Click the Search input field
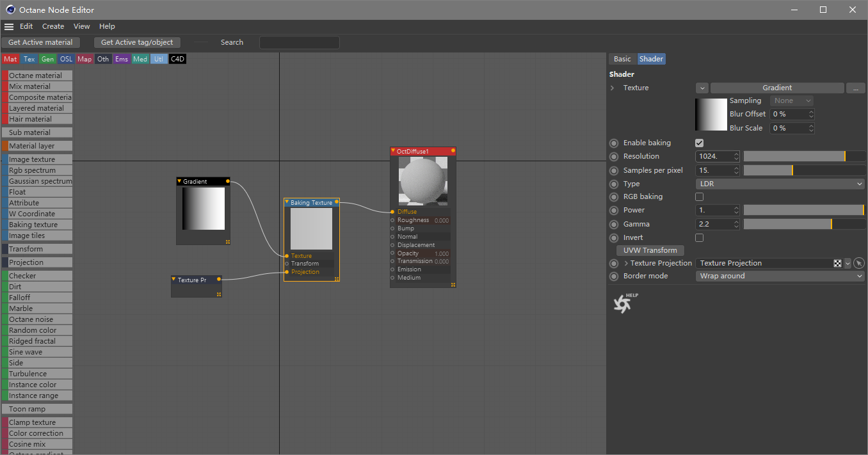The image size is (868, 455). 299,42
